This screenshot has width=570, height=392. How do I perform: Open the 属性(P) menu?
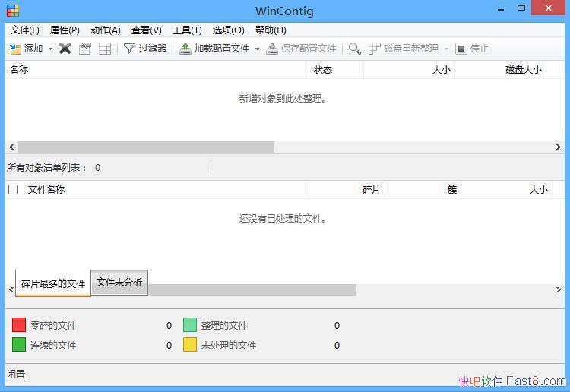pyautogui.click(x=65, y=30)
